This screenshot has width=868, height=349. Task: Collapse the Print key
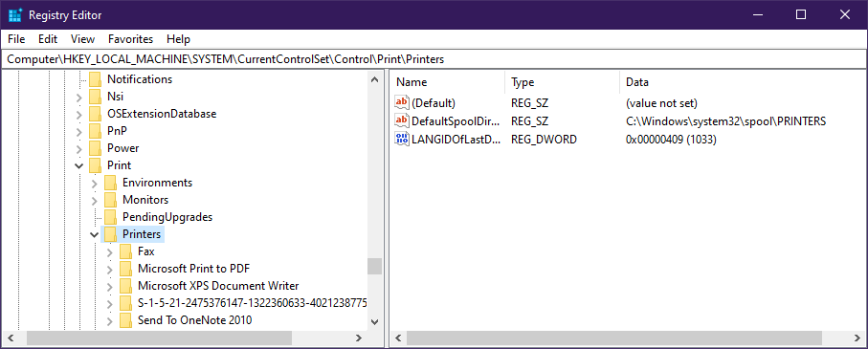click(79, 165)
